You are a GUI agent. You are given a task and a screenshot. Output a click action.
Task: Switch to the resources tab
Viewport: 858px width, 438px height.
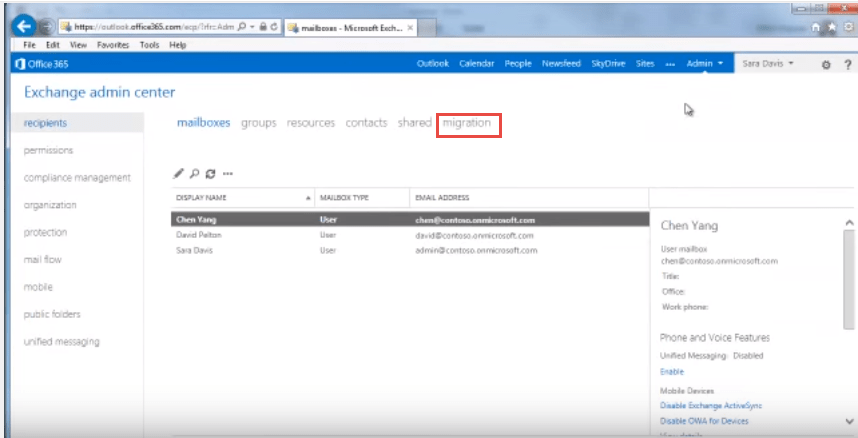[x=310, y=123]
